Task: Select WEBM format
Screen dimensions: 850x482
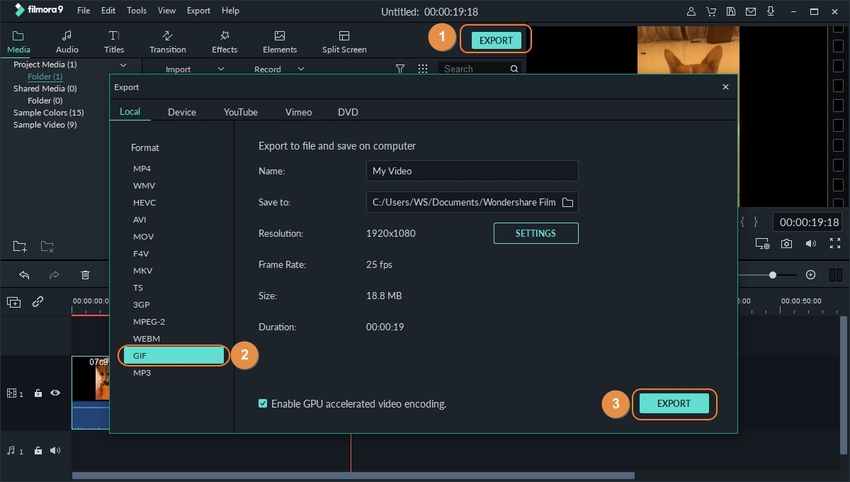Action: pos(146,339)
